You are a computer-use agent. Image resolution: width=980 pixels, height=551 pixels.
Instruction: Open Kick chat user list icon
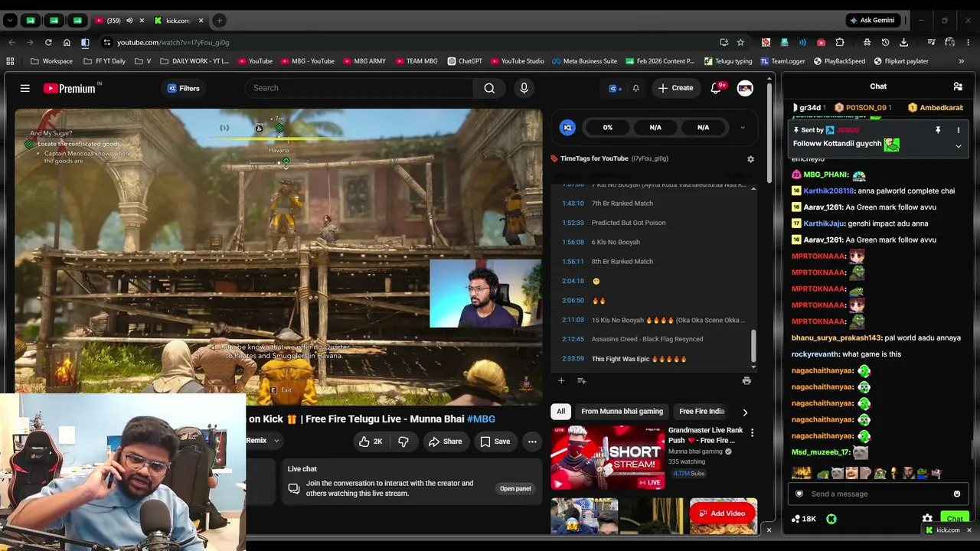(958, 86)
